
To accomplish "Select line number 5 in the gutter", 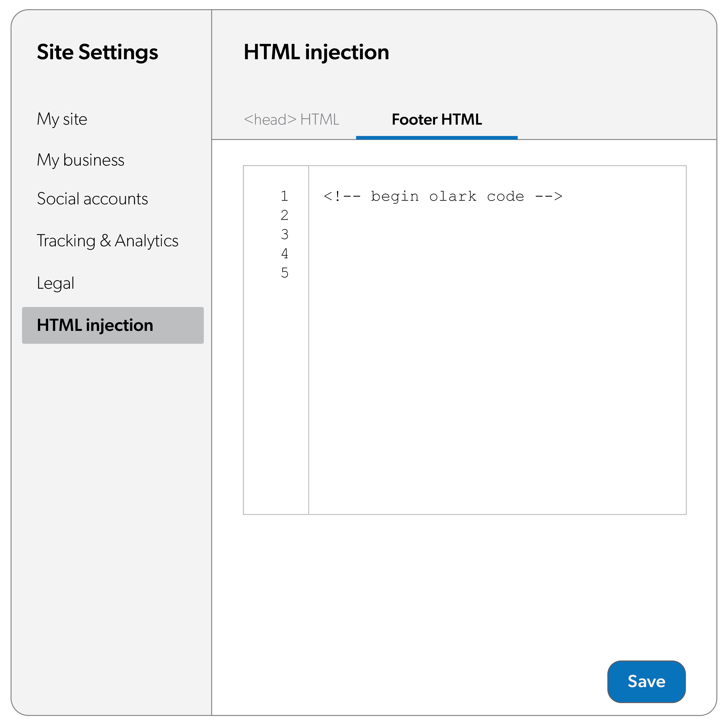I will pos(284,273).
